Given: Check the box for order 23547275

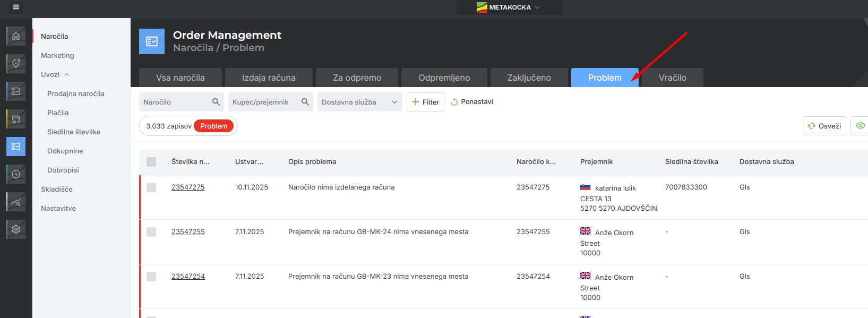Looking at the screenshot, I should click(x=151, y=187).
